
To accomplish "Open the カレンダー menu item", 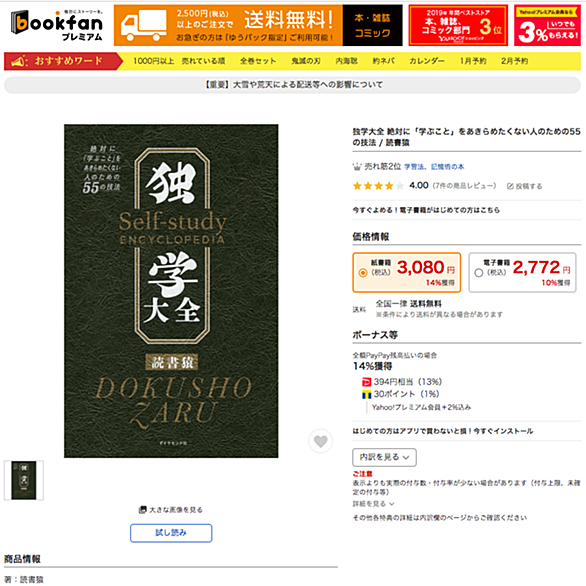I will 427,61.
